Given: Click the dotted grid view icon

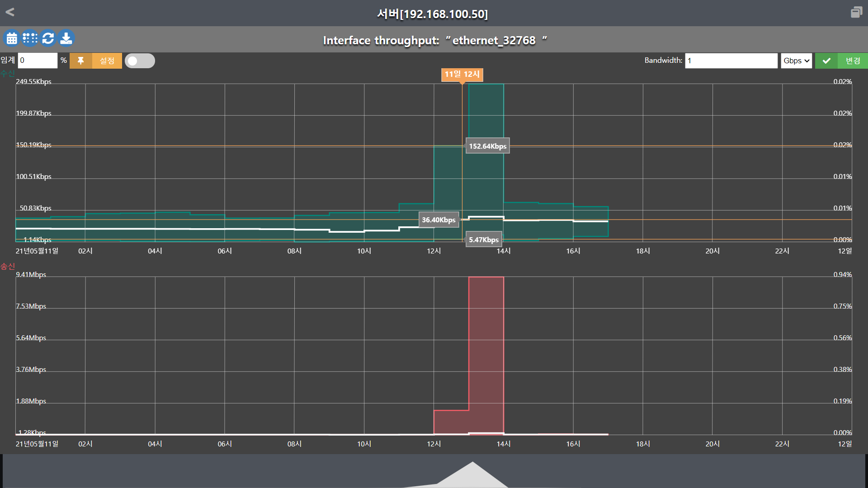Looking at the screenshot, I should 30,38.
